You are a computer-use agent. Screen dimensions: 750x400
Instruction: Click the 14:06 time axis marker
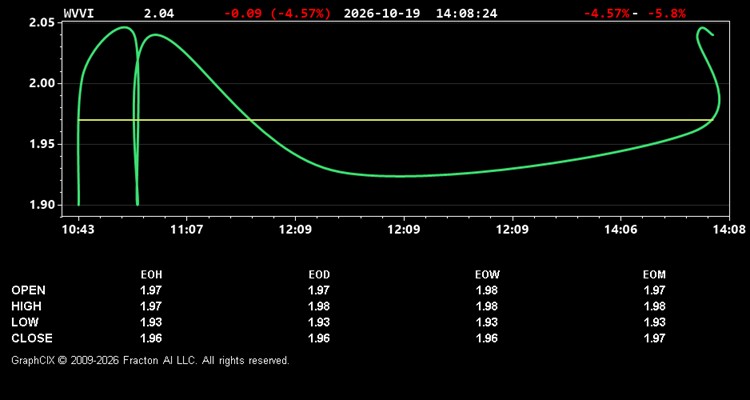620,229
